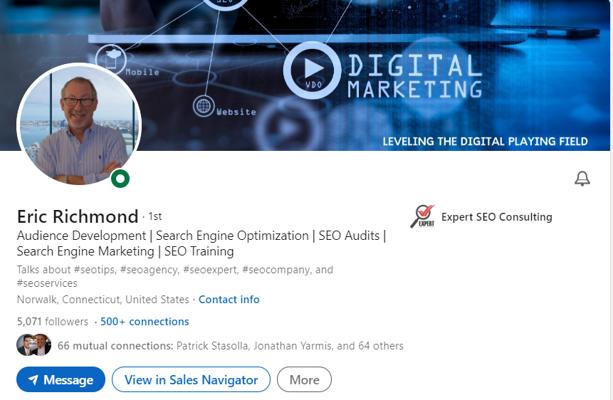The image size is (613, 400).
Task: Click the Website globe icon in banner
Action: point(203,106)
